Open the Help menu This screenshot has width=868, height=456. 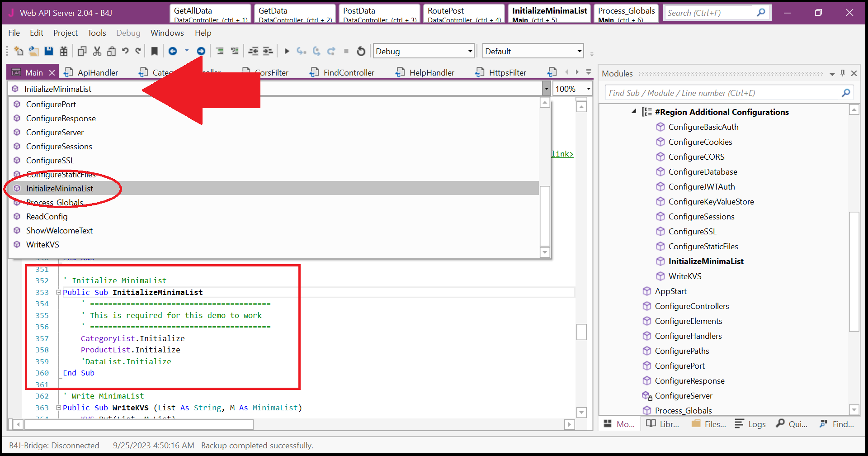point(203,33)
